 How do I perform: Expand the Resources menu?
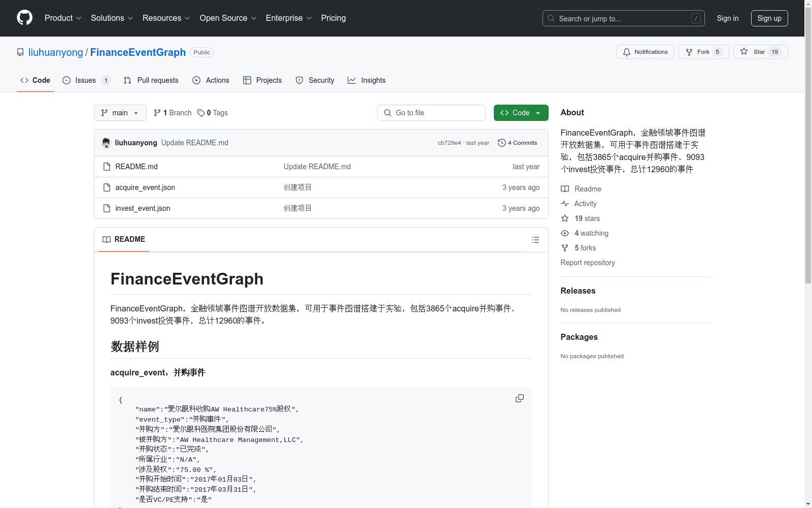click(166, 18)
